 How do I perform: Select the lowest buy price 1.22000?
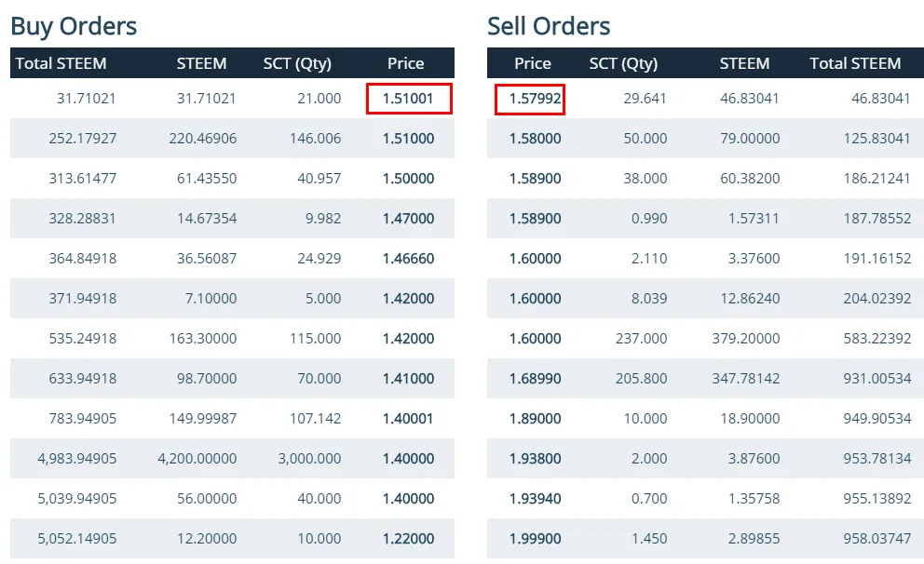(x=408, y=539)
